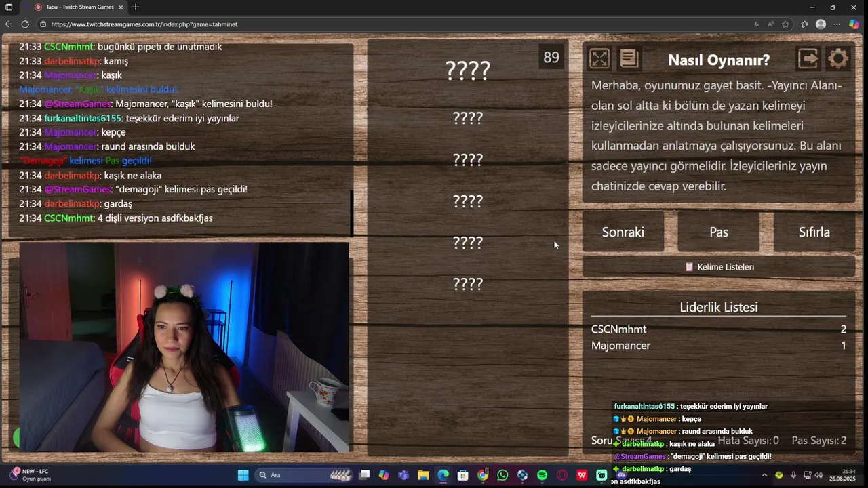Click the volume icon in system tray
This screenshot has width=868, height=488.
pos(818,475)
